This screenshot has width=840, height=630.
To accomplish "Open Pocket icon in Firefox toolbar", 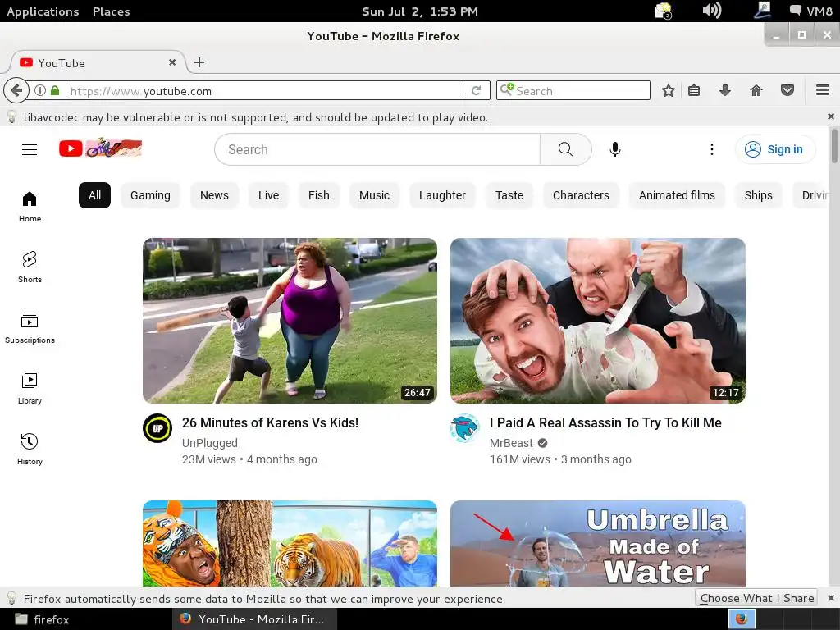I will 787,90.
